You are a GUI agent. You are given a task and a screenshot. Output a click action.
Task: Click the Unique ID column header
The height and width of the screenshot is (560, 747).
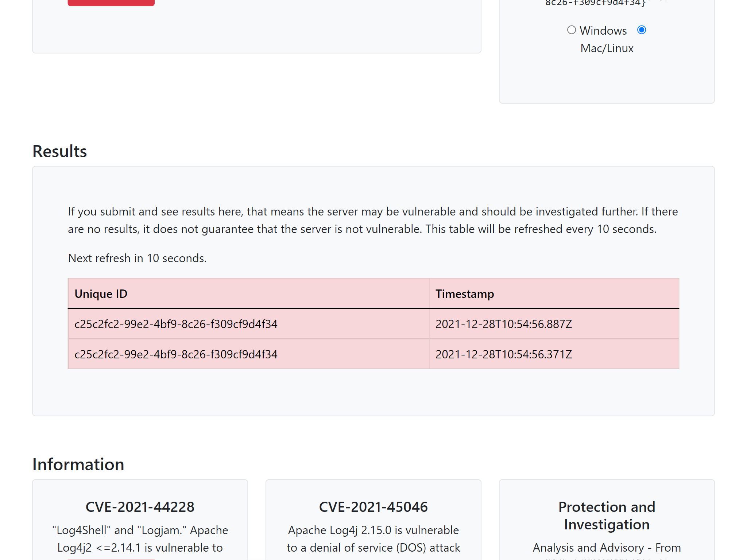pos(101,293)
